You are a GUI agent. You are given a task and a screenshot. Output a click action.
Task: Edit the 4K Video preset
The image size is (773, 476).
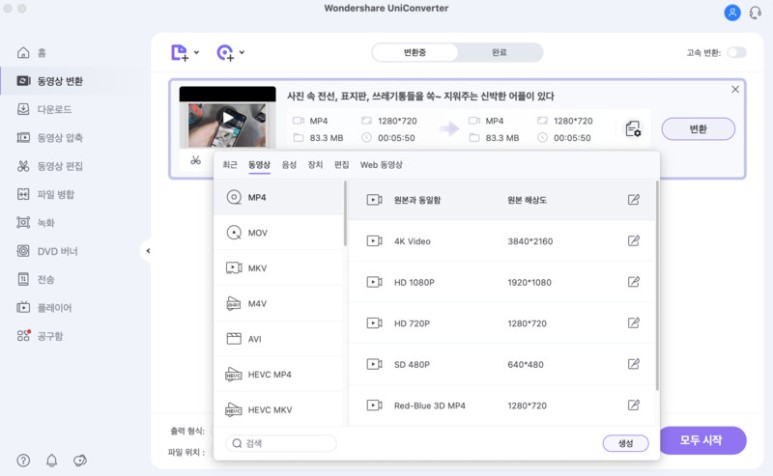(633, 241)
